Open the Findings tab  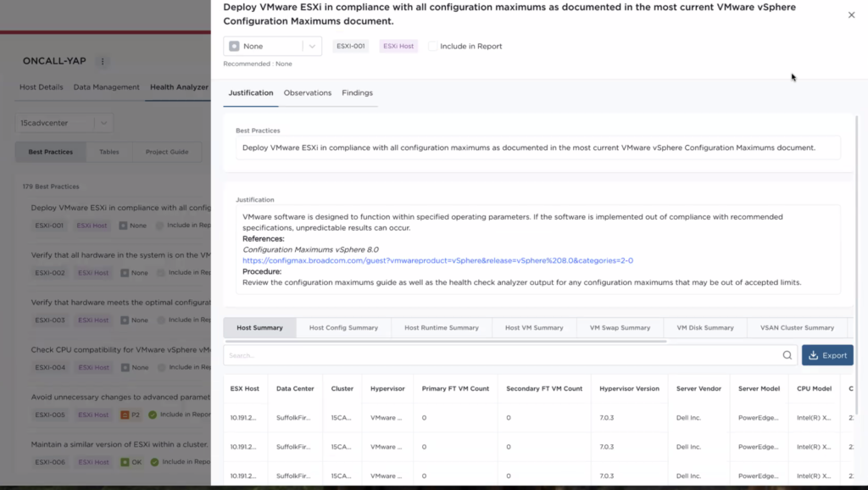(x=357, y=93)
